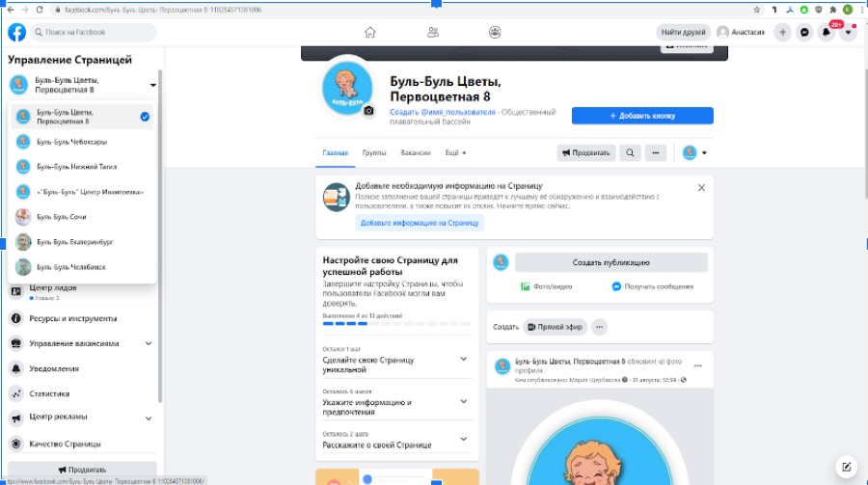
Task: Open the Chrome profile avatar icon
Action: point(848,10)
